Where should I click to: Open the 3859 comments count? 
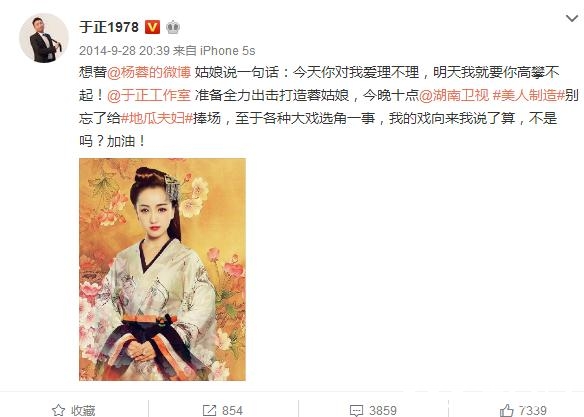(383, 411)
